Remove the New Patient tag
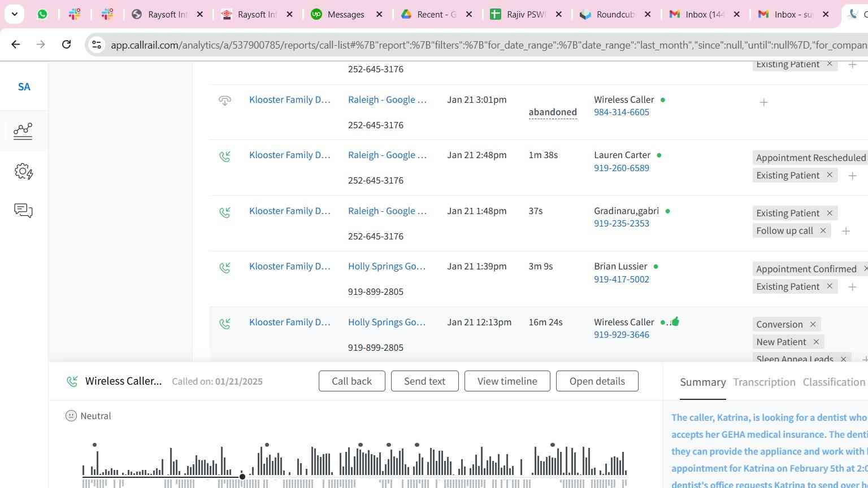This screenshot has height=488, width=868. point(816,342)
